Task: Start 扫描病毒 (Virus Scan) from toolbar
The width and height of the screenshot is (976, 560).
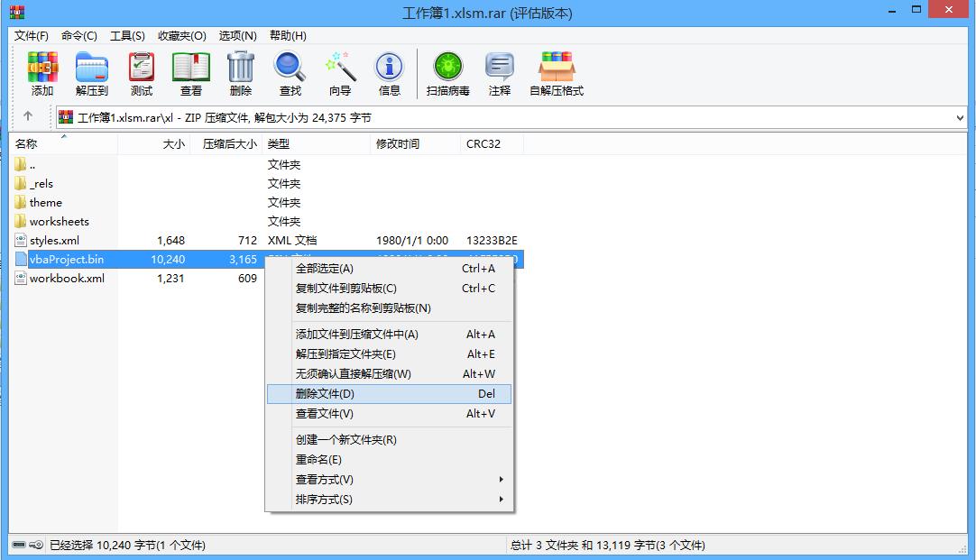Action: point(447,72)
